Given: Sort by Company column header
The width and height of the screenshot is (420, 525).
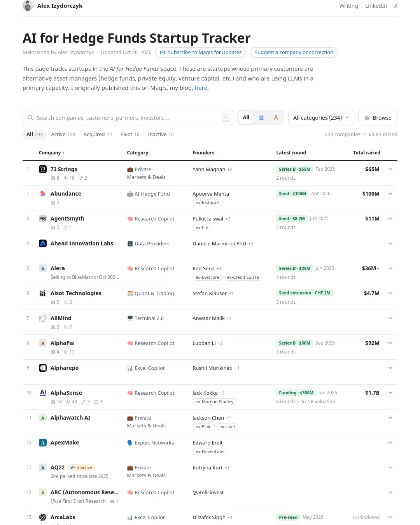Looking at the screenshot, I should pos(52,153).
